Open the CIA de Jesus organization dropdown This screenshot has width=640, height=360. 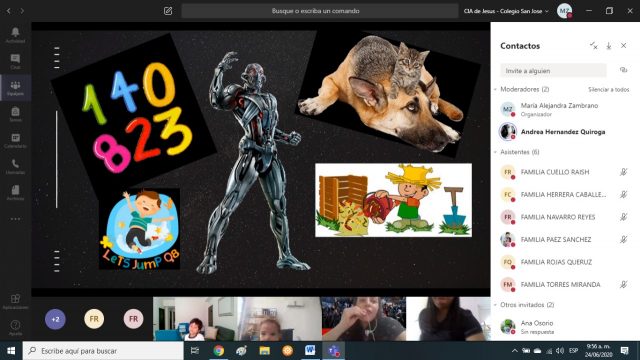pos(506,11)
